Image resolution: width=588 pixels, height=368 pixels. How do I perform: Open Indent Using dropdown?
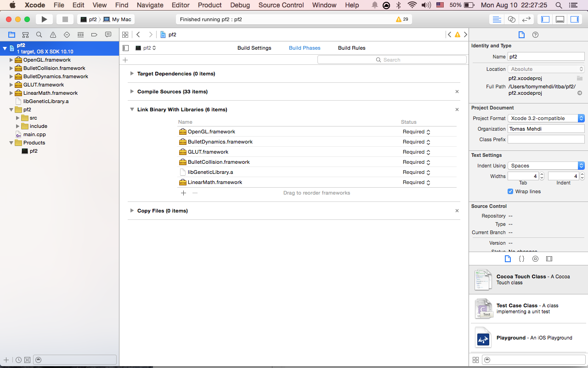546,166
